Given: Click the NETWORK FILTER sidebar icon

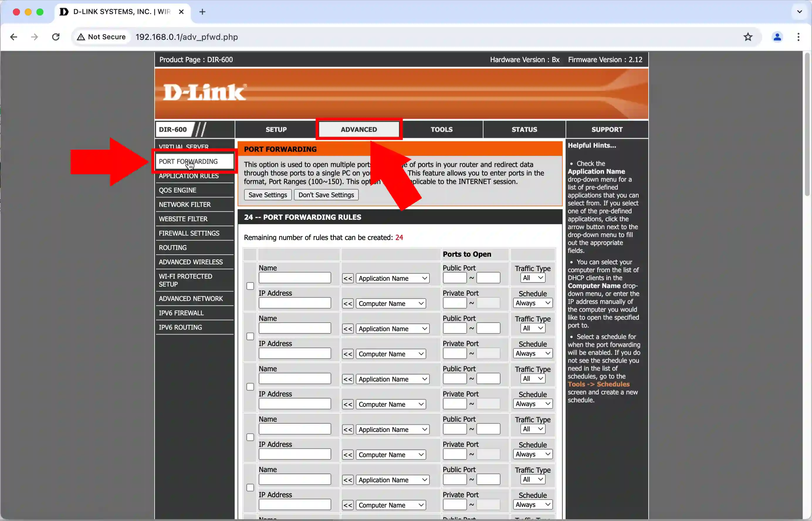Looking at the screenshot, I should tap(185, 204).
